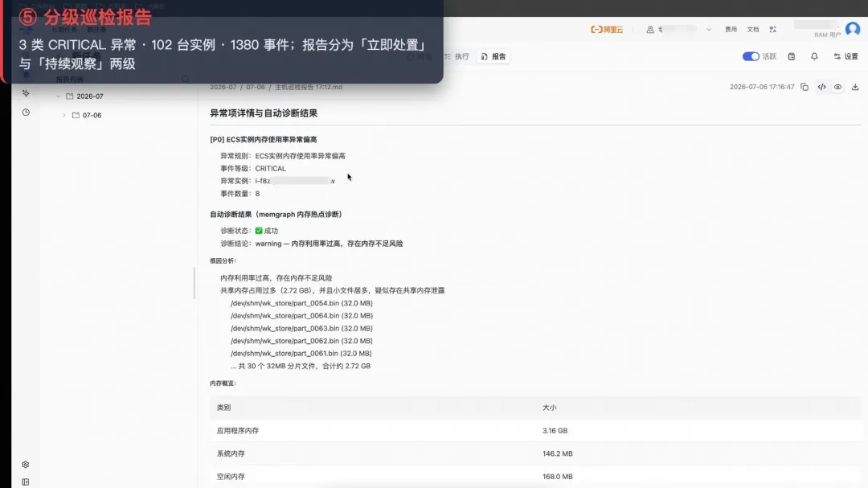Screen dimensions: 868x488
Task: Click the 自动诊断结果 memgraph heading
Action: (x=276, y=215)
